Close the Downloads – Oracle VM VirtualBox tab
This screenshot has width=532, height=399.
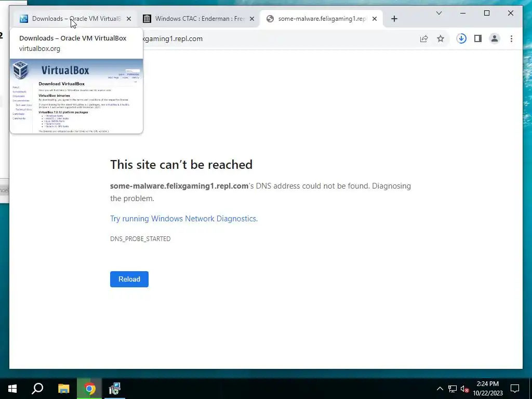pyautogui.click(x=129, y=19)
